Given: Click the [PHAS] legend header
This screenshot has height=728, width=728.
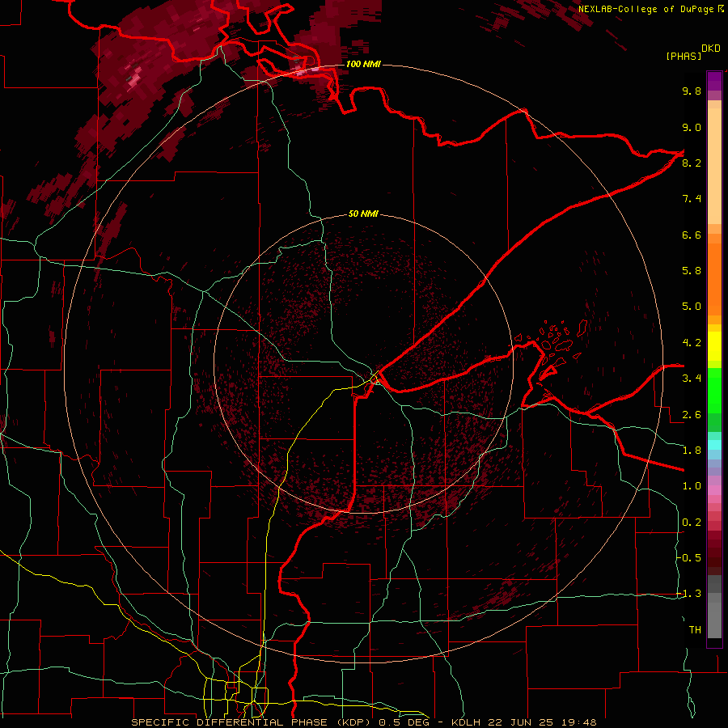Looking at the screenshot, I should click(x=684, y=56).
